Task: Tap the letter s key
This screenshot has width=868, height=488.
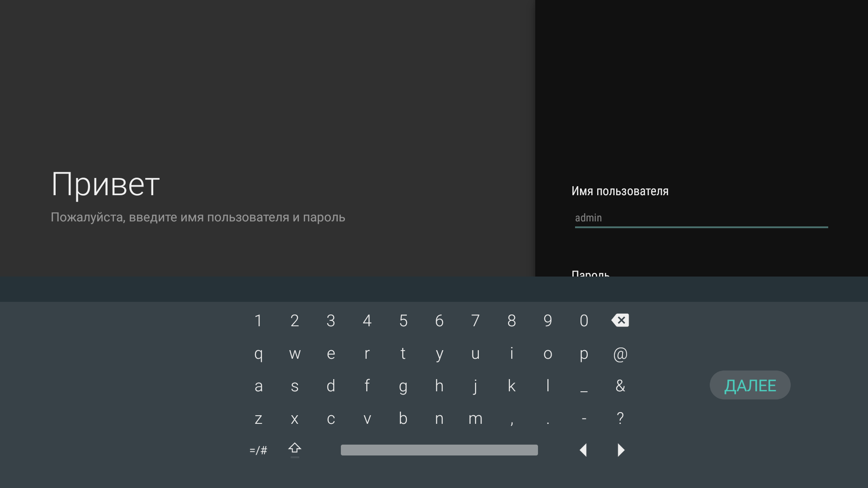Action: [x=295, y=386]
